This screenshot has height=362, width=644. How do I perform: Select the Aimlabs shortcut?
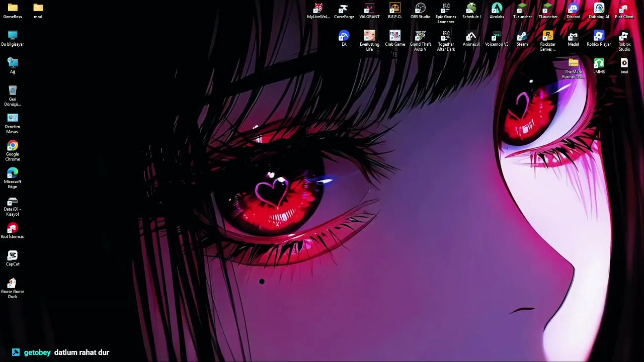tap(497, 11)
